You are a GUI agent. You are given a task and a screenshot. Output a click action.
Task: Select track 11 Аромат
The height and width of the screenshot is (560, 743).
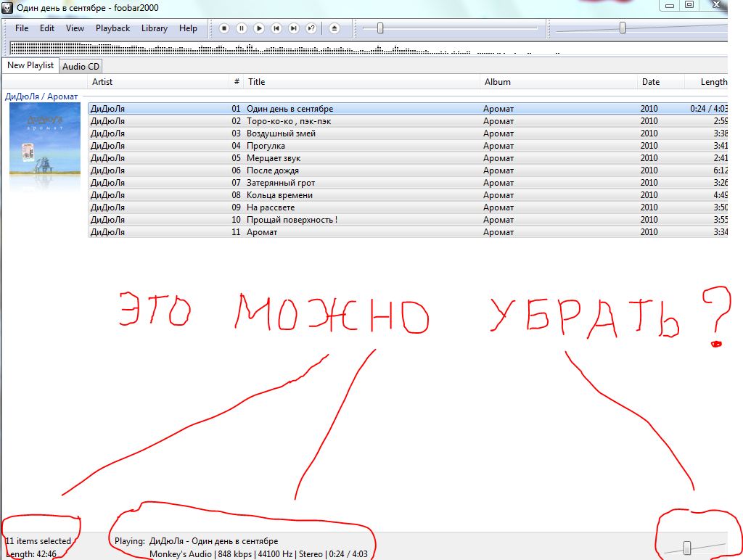pos(408,232)
